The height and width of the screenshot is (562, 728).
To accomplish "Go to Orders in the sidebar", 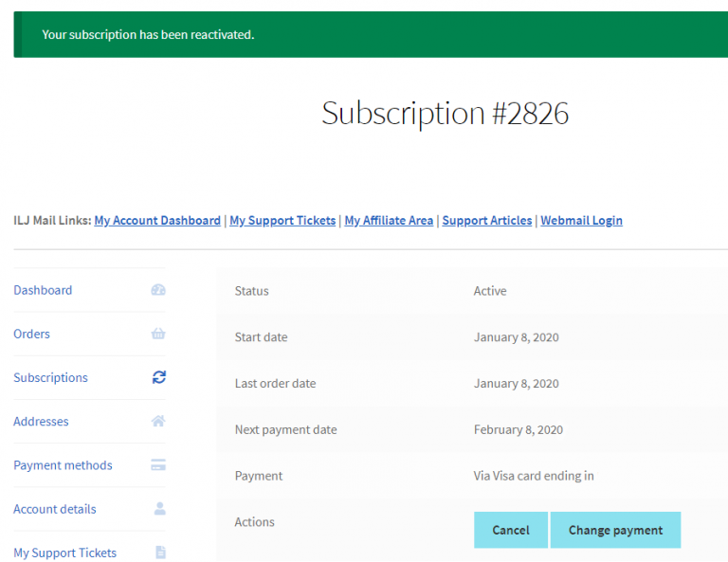I will coord(32,334).
